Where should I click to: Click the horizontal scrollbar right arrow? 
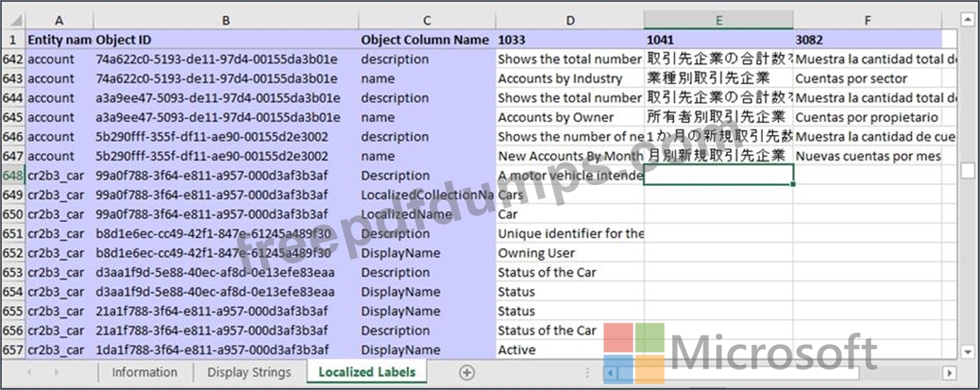[x=949, y=372]
